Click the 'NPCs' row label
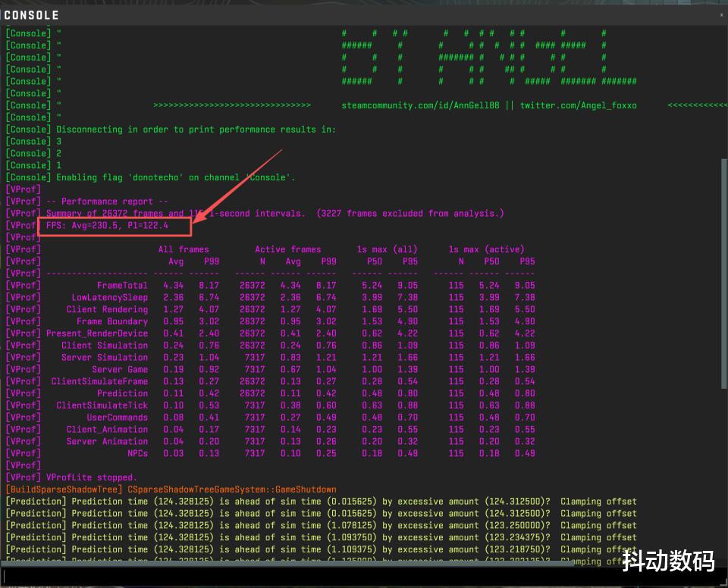728x588 pixels. [x=137, y=453]
